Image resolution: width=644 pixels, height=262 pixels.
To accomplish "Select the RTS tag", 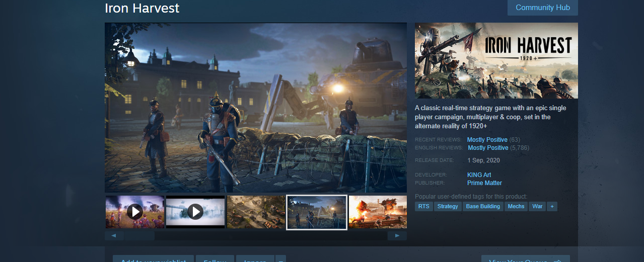I will pyautogui.click(x=424, y=206).
